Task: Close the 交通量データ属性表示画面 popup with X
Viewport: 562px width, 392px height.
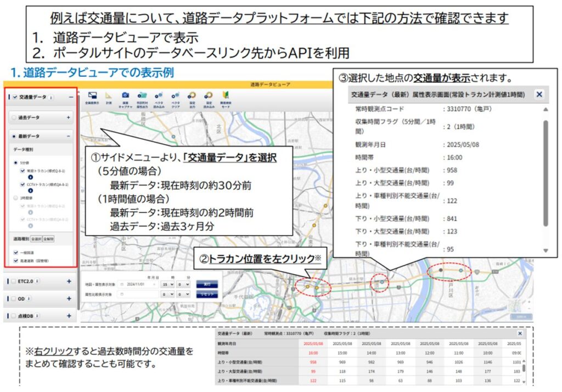Action: point(539,94)
